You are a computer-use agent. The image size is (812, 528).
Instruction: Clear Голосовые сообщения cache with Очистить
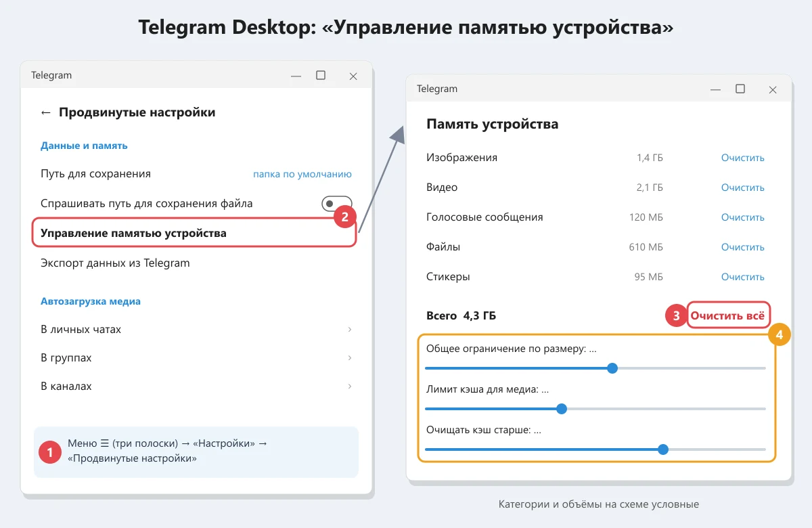point(742,217)
